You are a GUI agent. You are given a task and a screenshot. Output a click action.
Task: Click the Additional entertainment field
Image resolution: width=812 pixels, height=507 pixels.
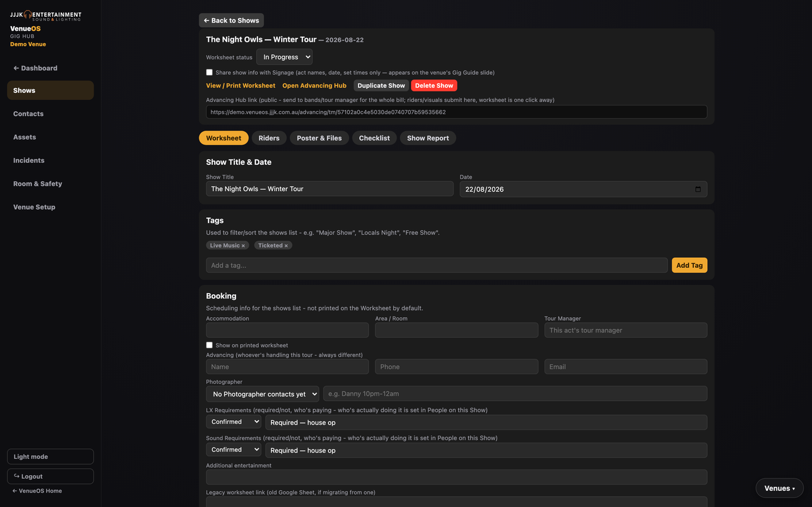(x=457, y=477)
